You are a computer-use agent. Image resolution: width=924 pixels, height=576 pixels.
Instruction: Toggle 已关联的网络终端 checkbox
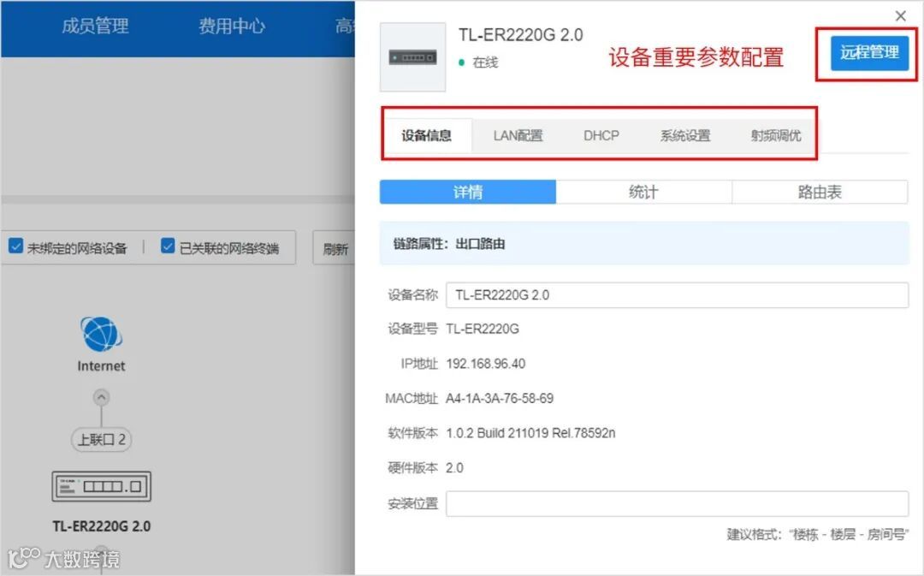[168, 246]
